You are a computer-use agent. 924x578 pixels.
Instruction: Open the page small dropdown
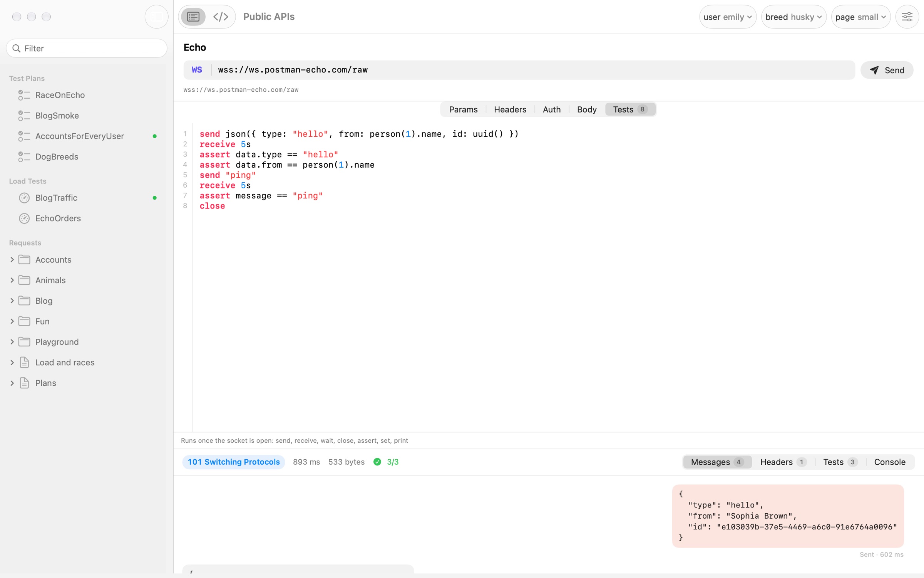point(860,17)
